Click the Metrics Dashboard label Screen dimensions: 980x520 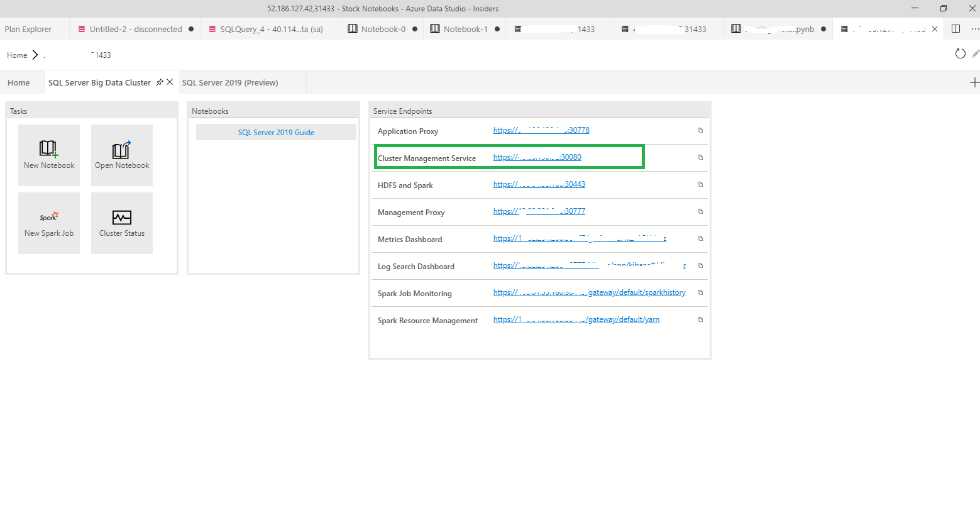410,240
